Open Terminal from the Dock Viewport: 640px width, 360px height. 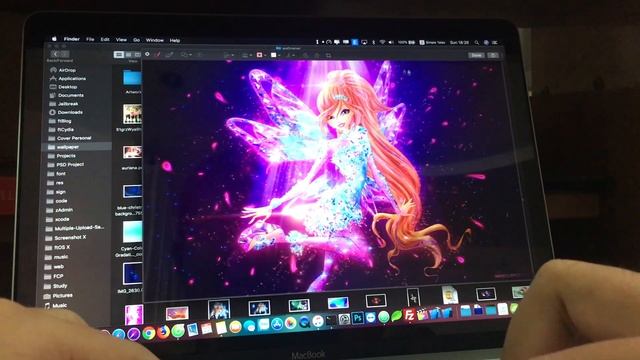(x=331, y=320)
